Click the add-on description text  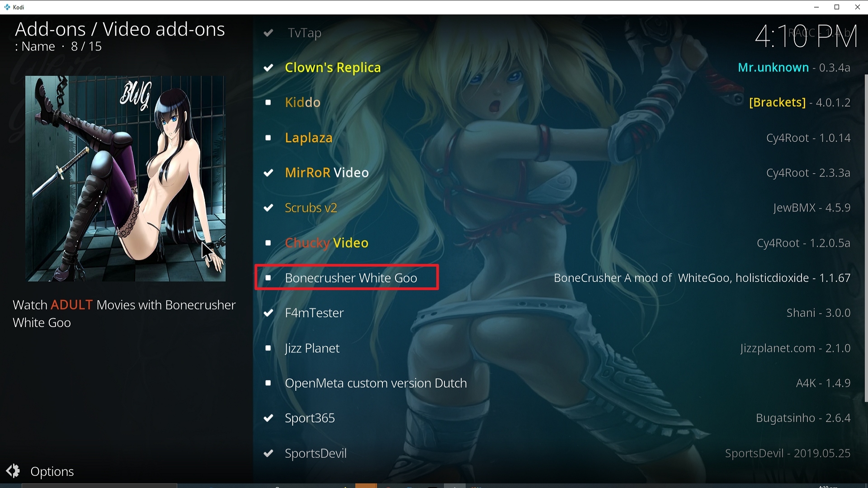tap(124, 314)
